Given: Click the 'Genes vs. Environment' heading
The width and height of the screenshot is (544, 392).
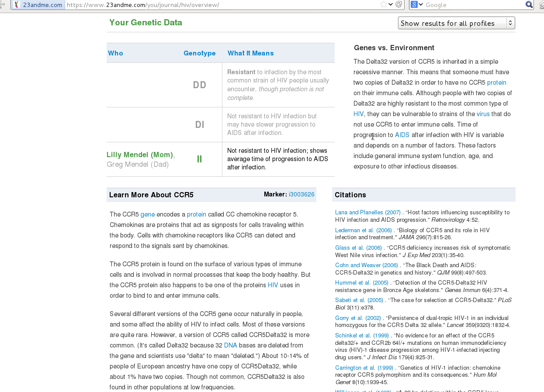Looking at the screenshot, I should tap(394, 48).
